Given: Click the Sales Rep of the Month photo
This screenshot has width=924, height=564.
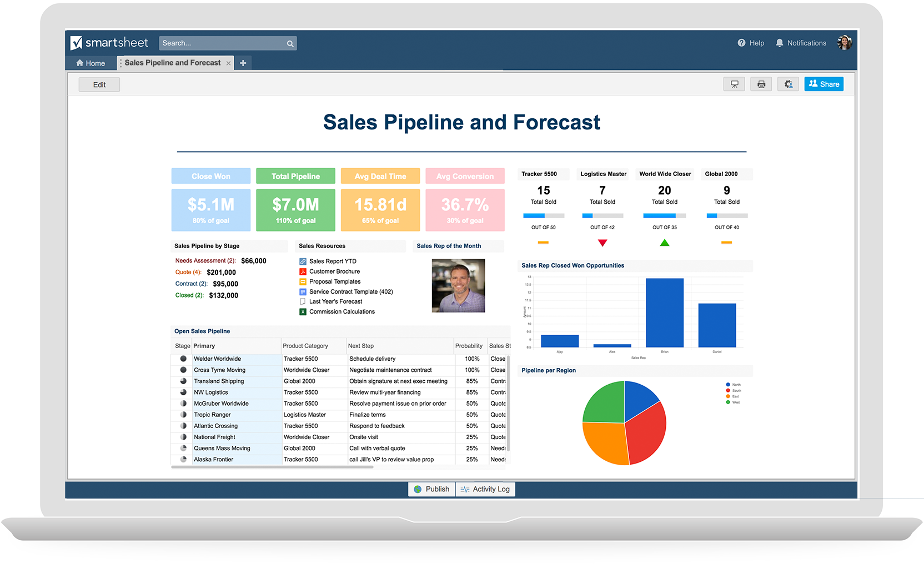Looking at the screenshot, I should (x=459, y=285).
